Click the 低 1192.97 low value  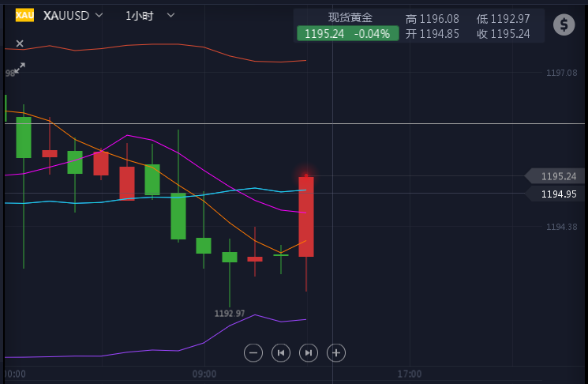504,19
